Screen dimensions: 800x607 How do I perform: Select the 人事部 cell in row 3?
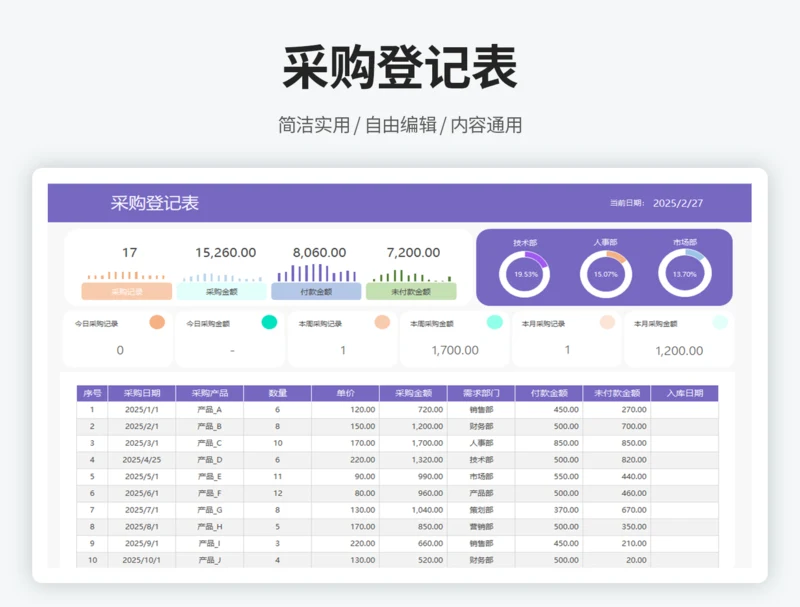[x=481, y=443]
